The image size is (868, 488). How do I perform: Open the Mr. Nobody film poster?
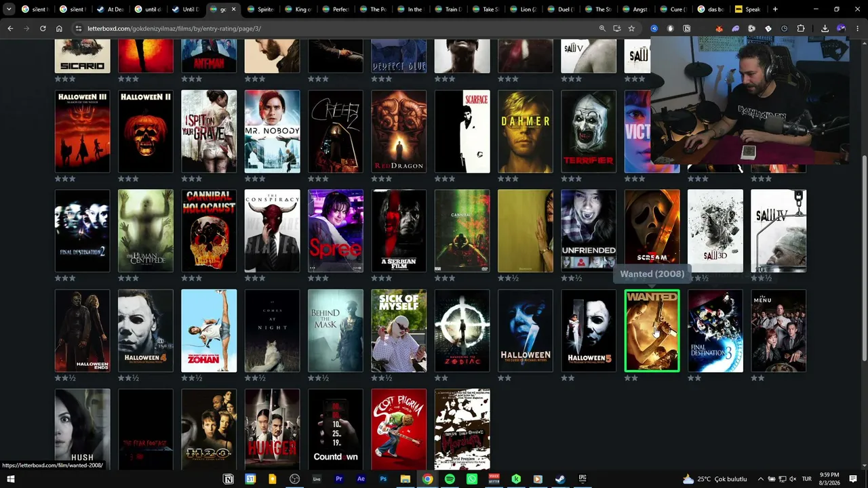click(x=272, y=131)
